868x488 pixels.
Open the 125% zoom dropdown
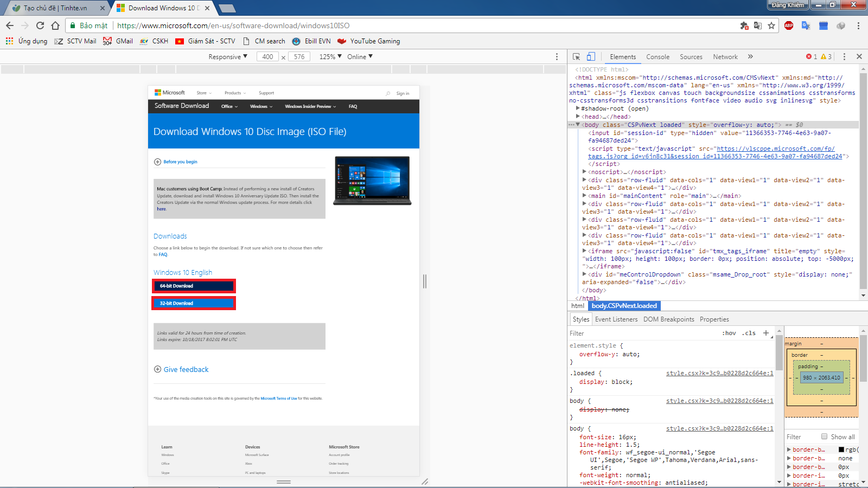click(x=330, y=56)
